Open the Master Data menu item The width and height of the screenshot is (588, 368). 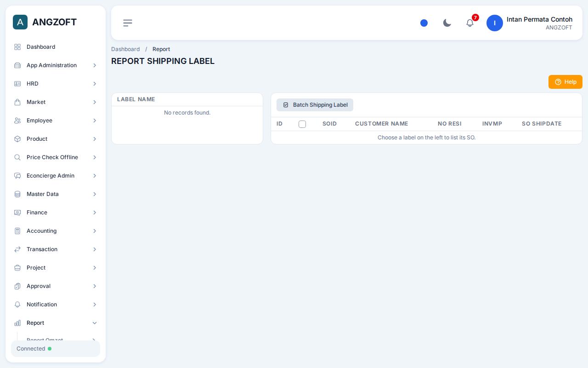click(x=56, y=194)
